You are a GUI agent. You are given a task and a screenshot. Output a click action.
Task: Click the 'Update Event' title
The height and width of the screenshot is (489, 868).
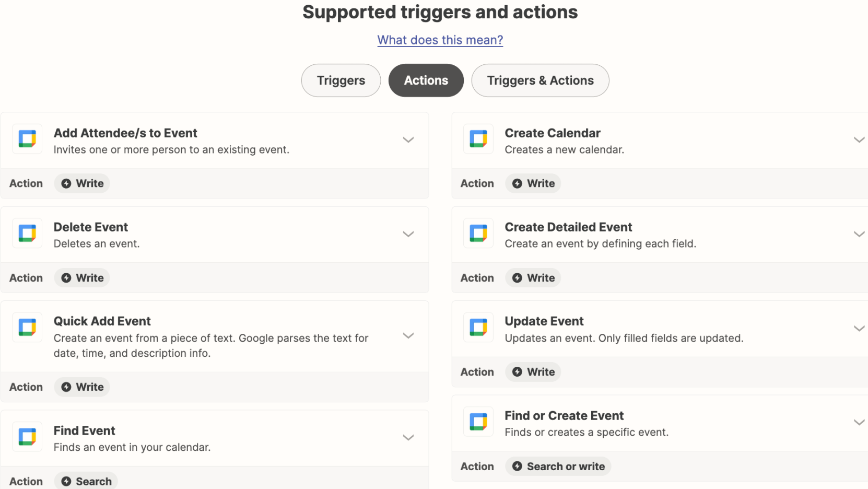point(544,321)
